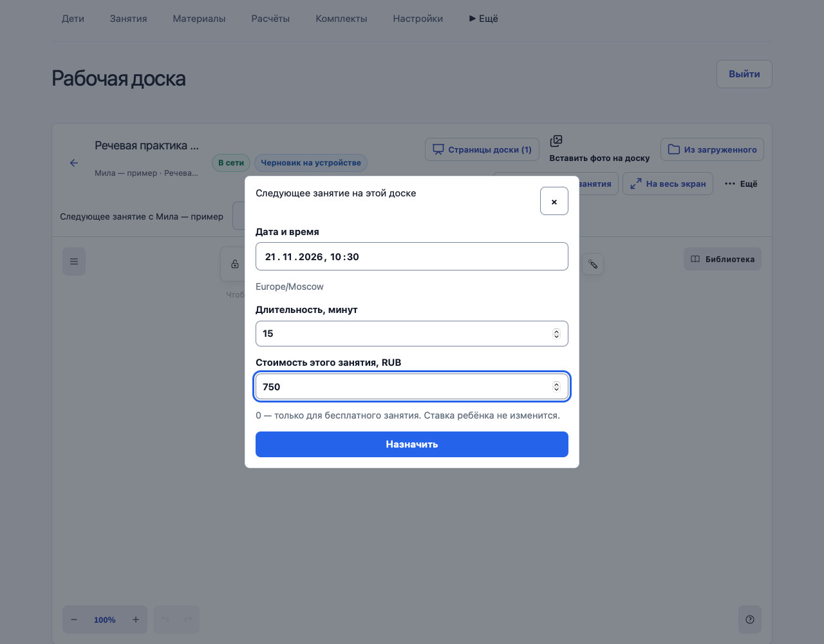This screenshot has width=824, height=644.
Task: Click the Черновик на устройстве badge
Action: [311, 163]
